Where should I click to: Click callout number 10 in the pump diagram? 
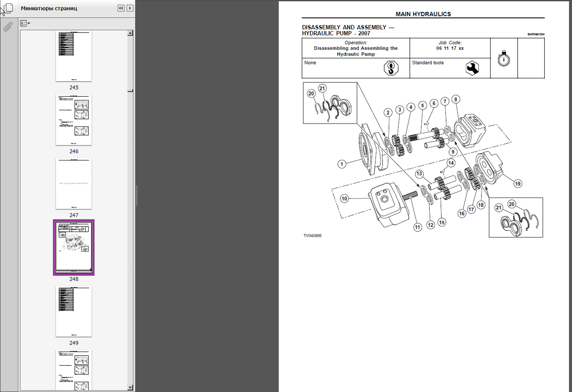(344, 198)
